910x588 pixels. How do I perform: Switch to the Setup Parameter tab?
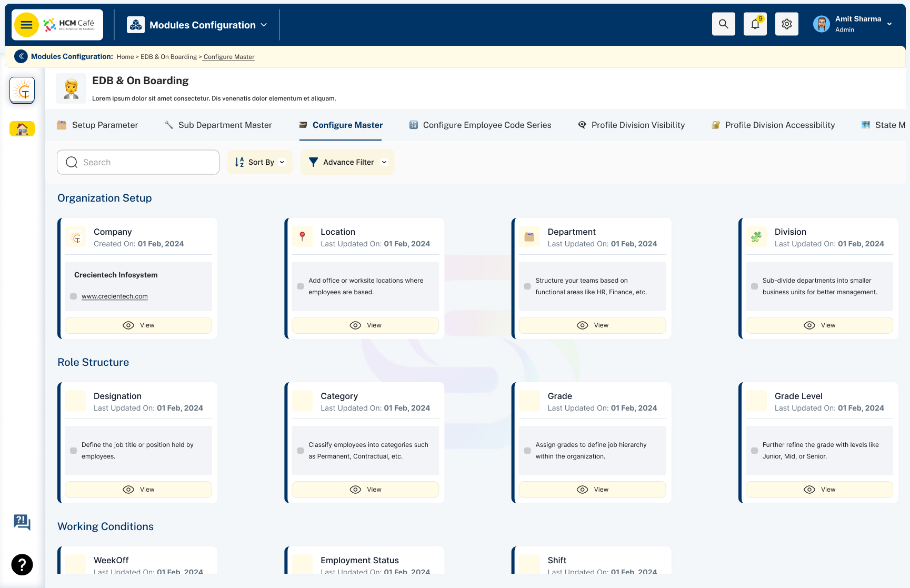(97, 125)
